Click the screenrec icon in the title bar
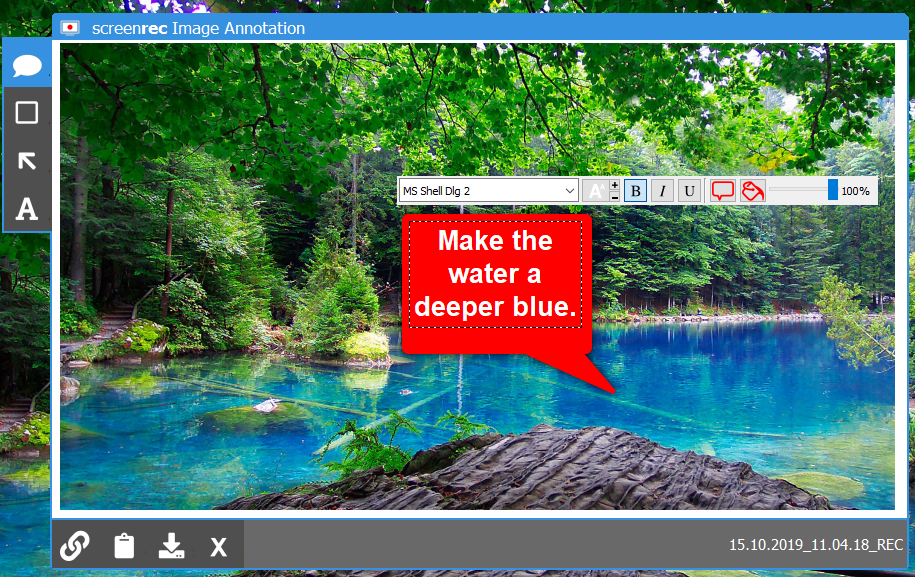The width and height of the screenshot is (915, 577). [x=68, y=29]
